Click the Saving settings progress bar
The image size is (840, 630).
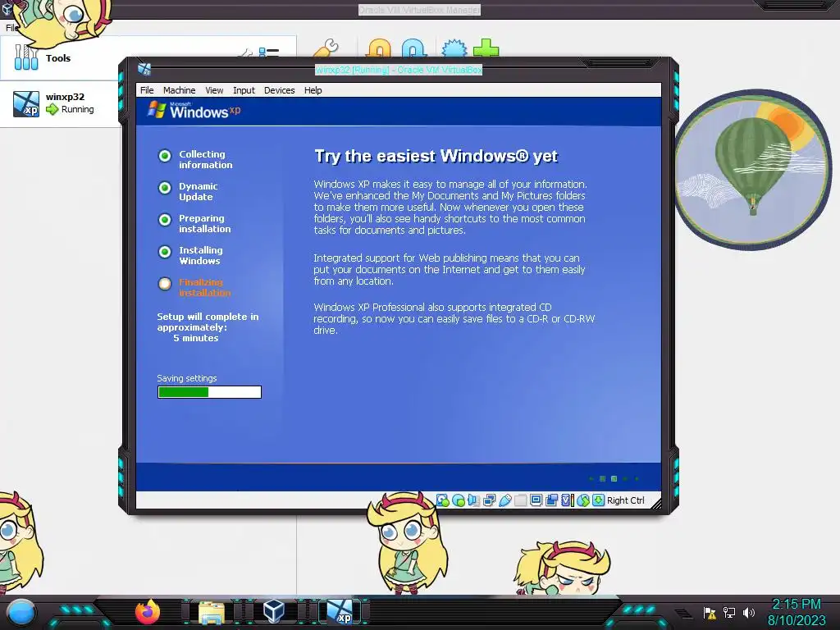209,392
